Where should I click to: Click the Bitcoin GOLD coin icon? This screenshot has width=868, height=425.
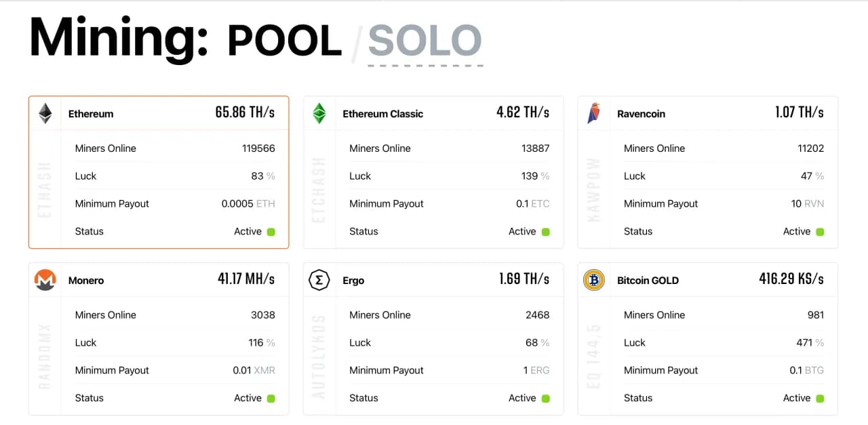[593, 280]
